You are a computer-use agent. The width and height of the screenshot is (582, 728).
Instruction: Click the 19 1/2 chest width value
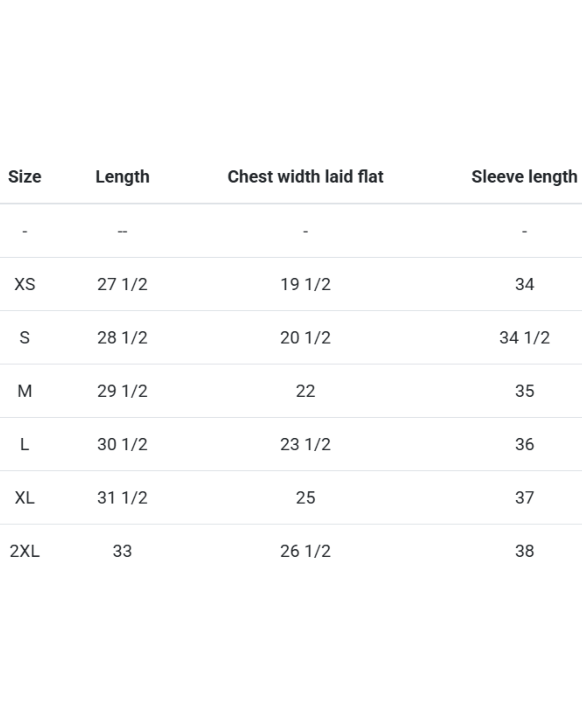tap(305, 284)
